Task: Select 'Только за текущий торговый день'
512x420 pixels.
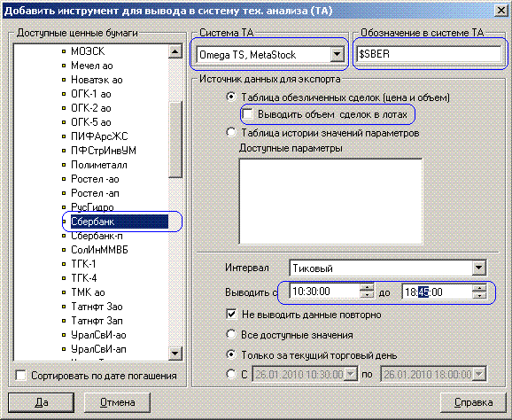Action: point(231,355)
